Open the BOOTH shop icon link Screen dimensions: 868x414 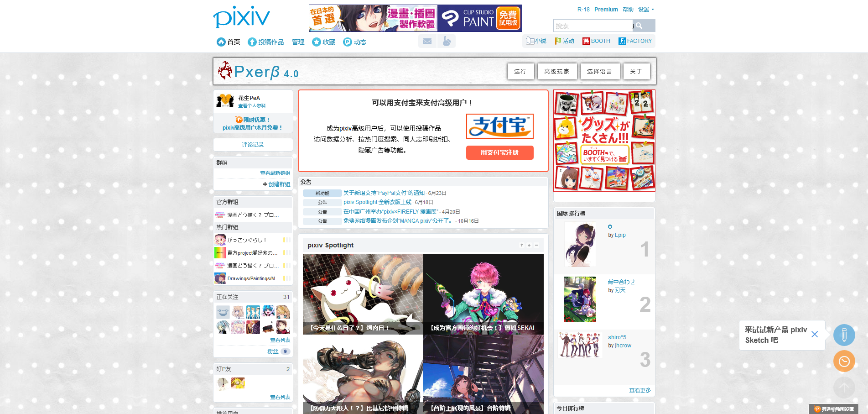[x=596, y=41]
